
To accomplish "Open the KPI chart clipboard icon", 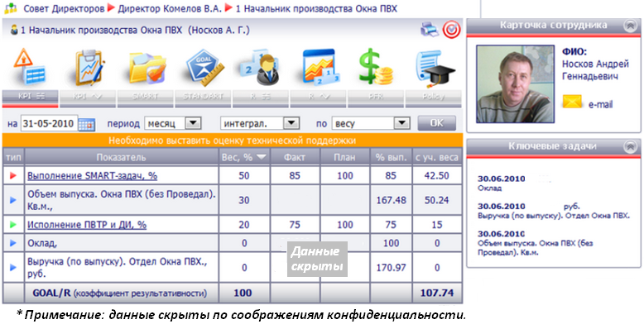I will (88, 66).
